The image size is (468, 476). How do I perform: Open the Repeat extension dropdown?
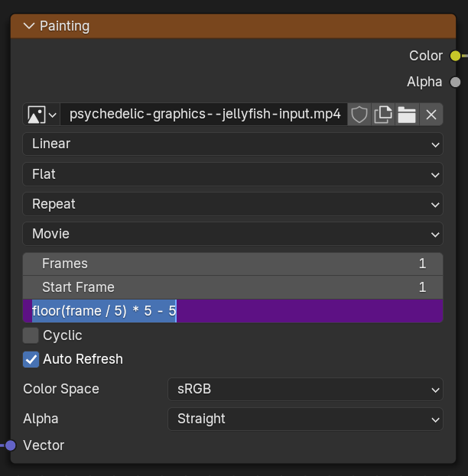click(x=232, y=204)
